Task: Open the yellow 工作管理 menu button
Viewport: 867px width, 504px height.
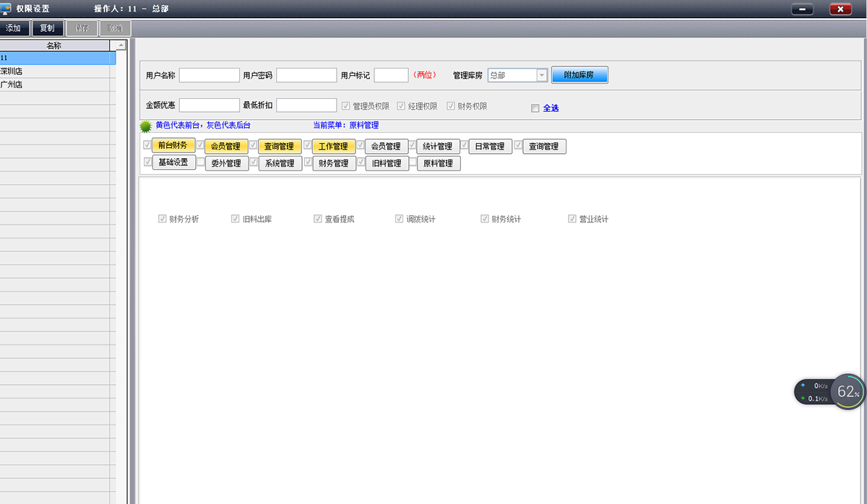Action: point(334,147)
